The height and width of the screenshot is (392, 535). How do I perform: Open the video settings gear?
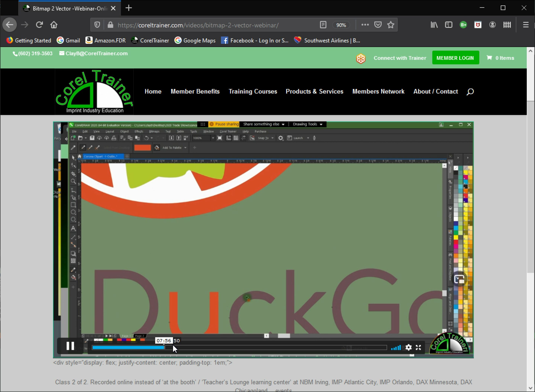coord(408,348)
